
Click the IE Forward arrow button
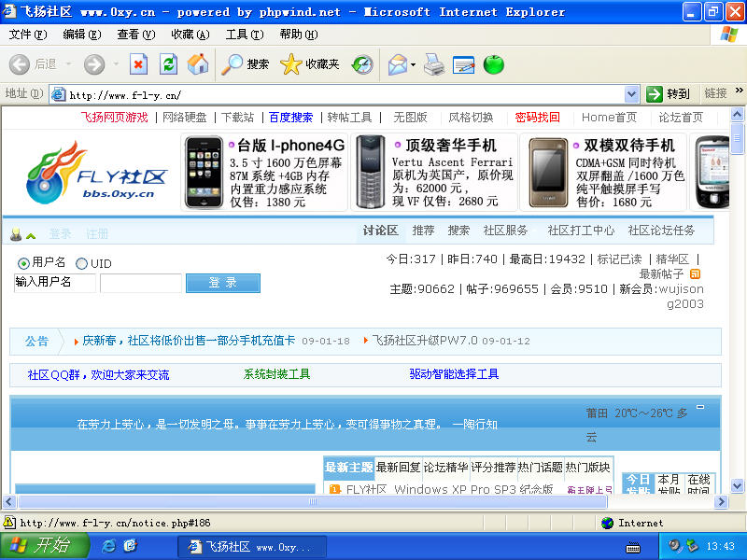(94, 64)
